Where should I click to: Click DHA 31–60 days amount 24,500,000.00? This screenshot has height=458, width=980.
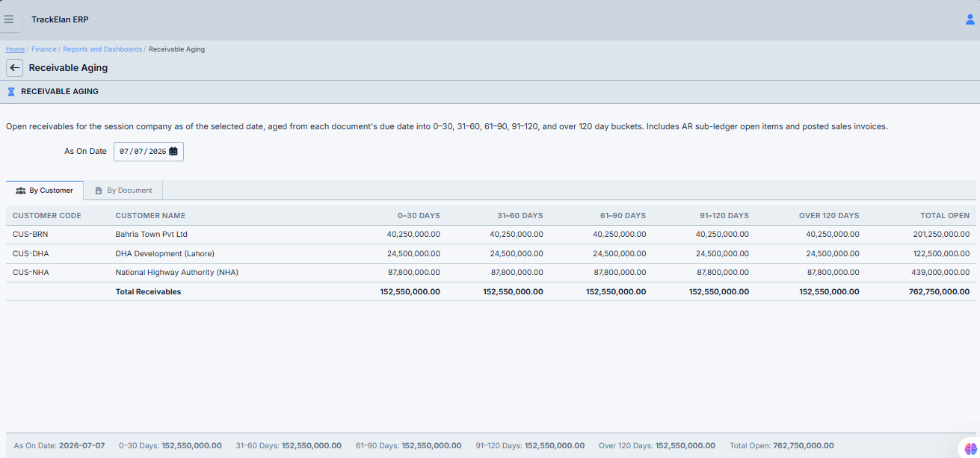click(517, 254)
